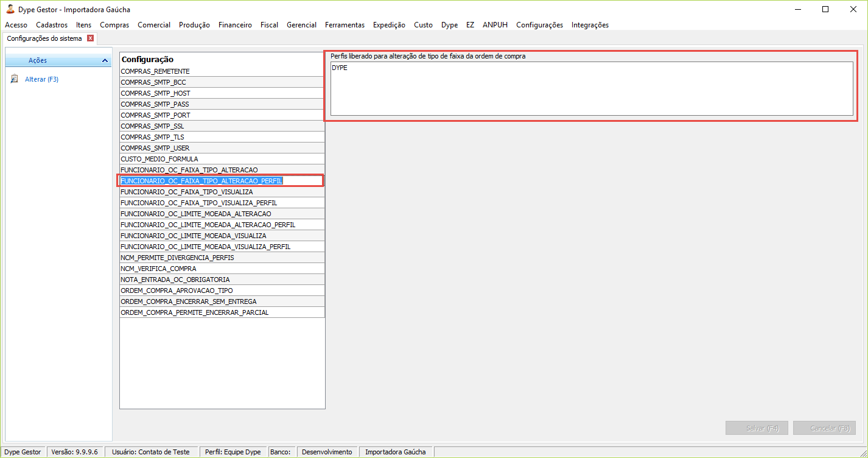Minimize the Dype Gestor window
The width and height of the screenshot is (868, 458).
coord(798,9)
